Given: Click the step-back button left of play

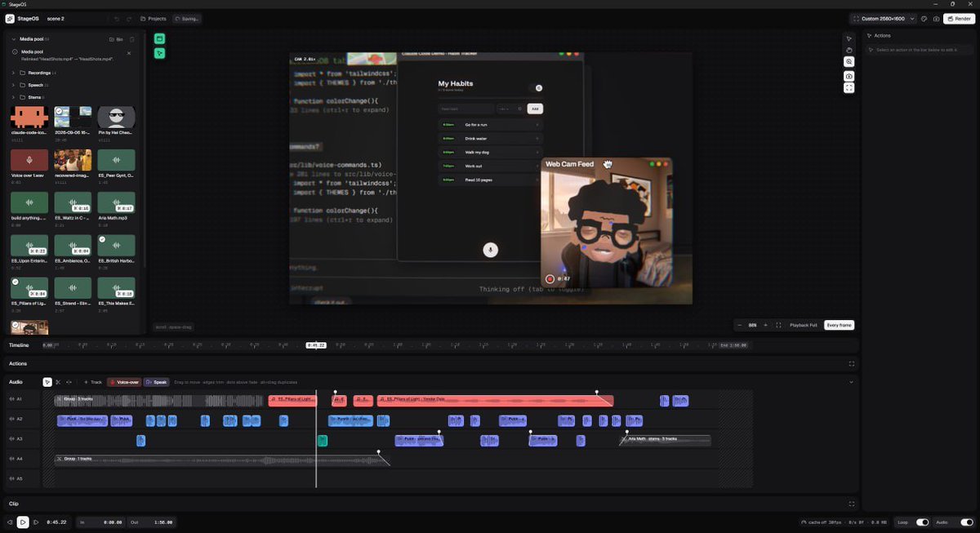Looking at the screenshot, I should [x=10, y=522].
